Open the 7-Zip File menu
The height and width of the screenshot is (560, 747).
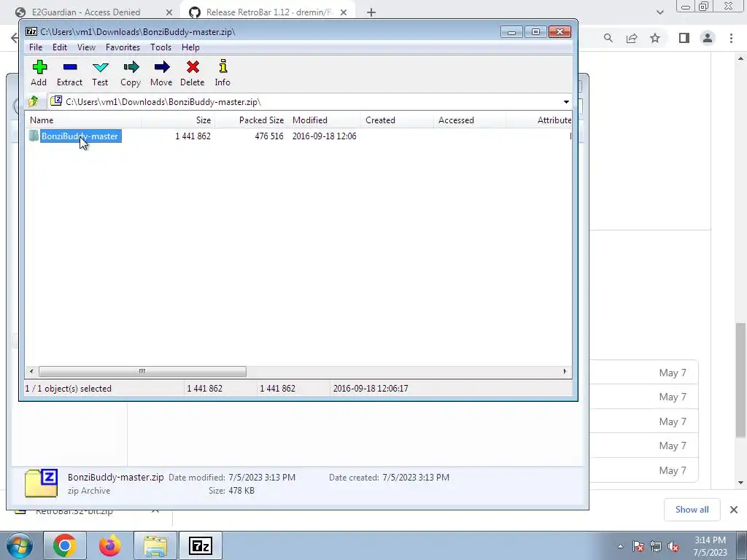(36, 47)
